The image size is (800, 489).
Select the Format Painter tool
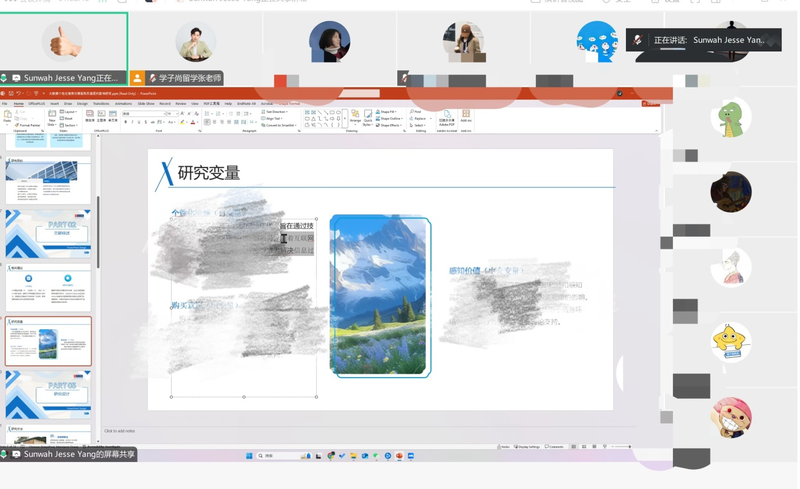coord(28,125)
